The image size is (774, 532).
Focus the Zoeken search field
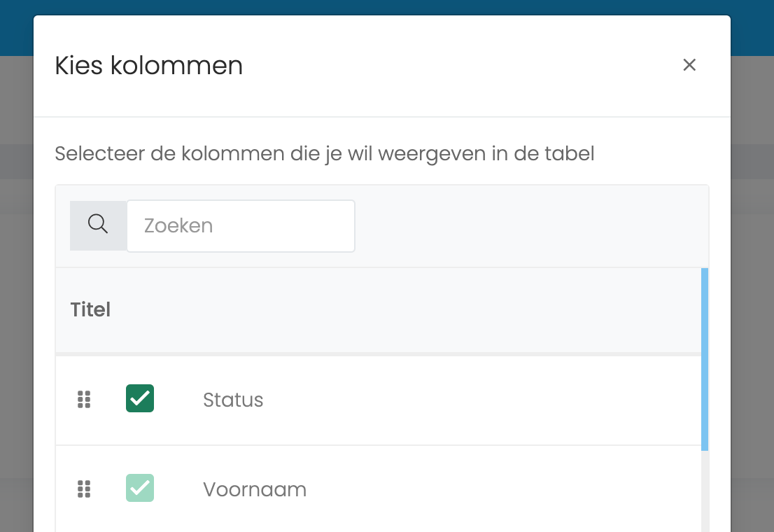click(241, 225)
